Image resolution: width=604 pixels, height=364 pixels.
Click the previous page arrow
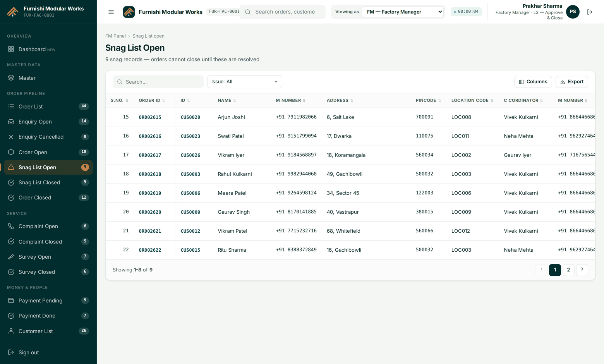tap(541, 270)
